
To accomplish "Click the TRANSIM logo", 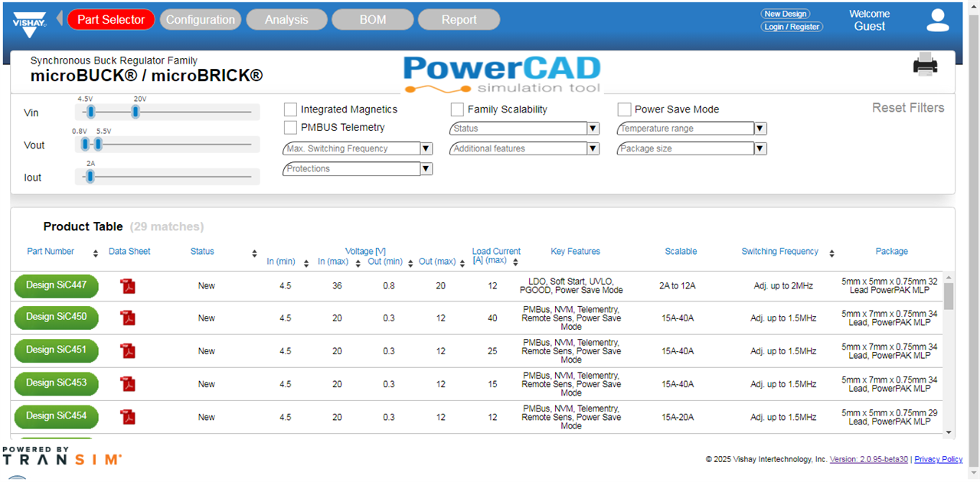I will click(62, 456).
